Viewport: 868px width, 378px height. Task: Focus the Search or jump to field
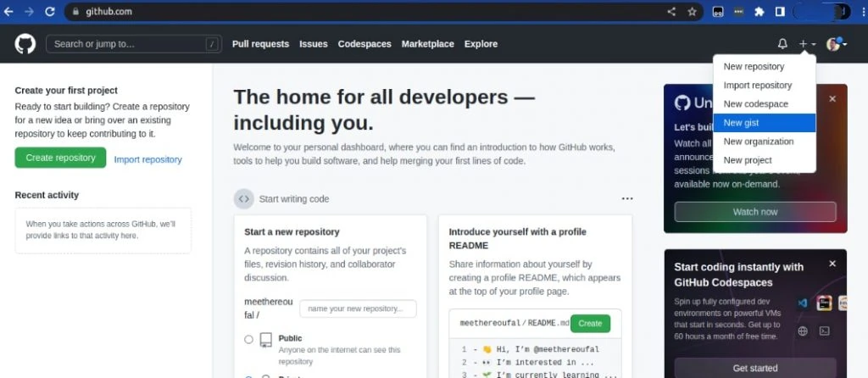134,44
